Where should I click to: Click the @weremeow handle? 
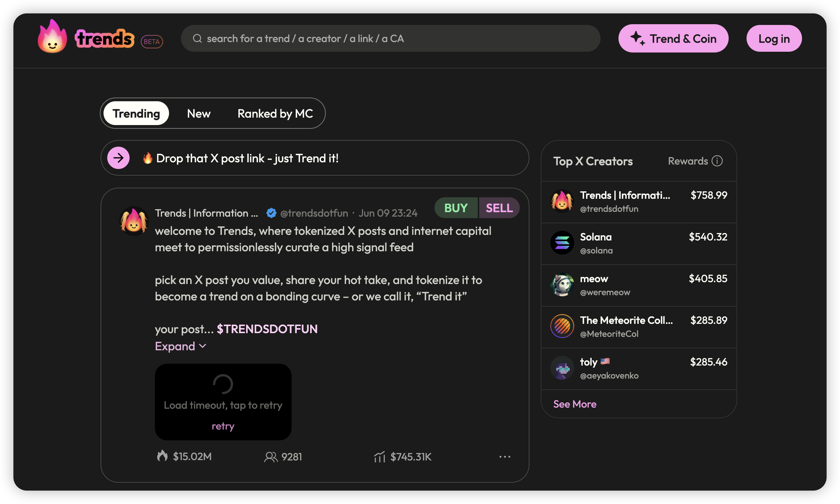tap(605, 292)
